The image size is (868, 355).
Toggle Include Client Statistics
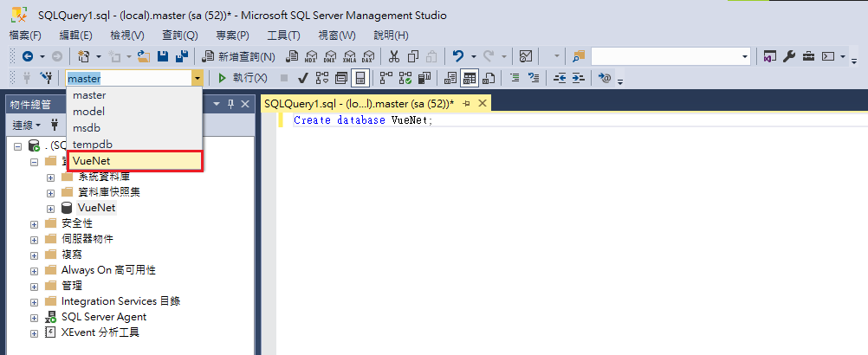(x=424, y=78)
